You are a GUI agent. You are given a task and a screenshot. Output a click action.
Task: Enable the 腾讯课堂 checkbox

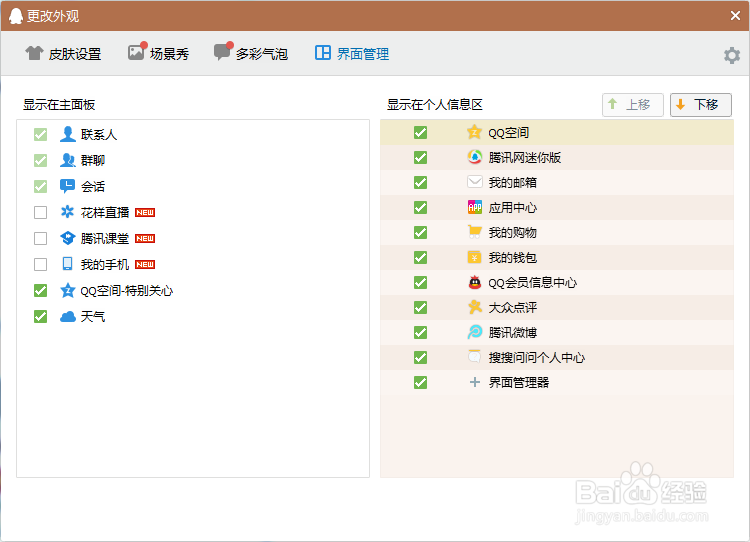click(x=41, y=238)
